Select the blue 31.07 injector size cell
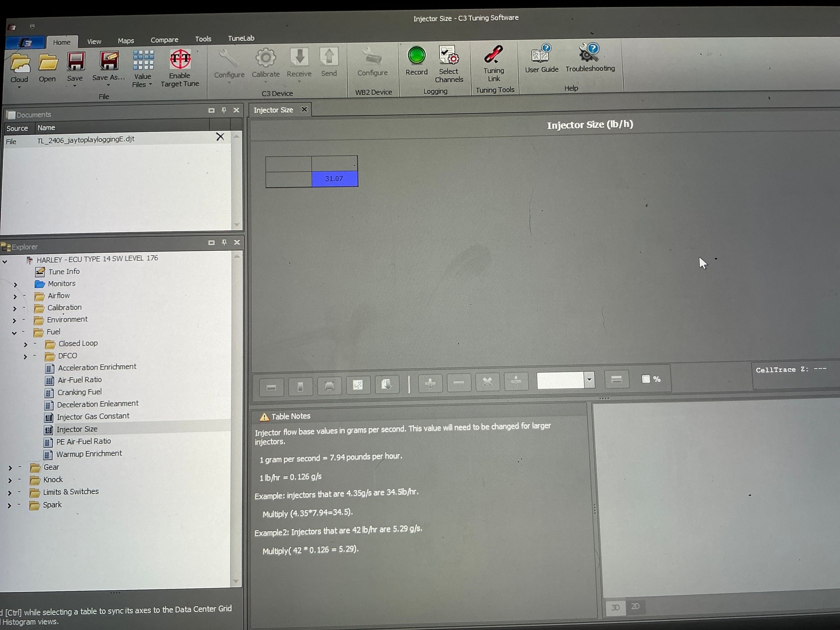This screenshot has width=840, height=630. coord(334,178)
